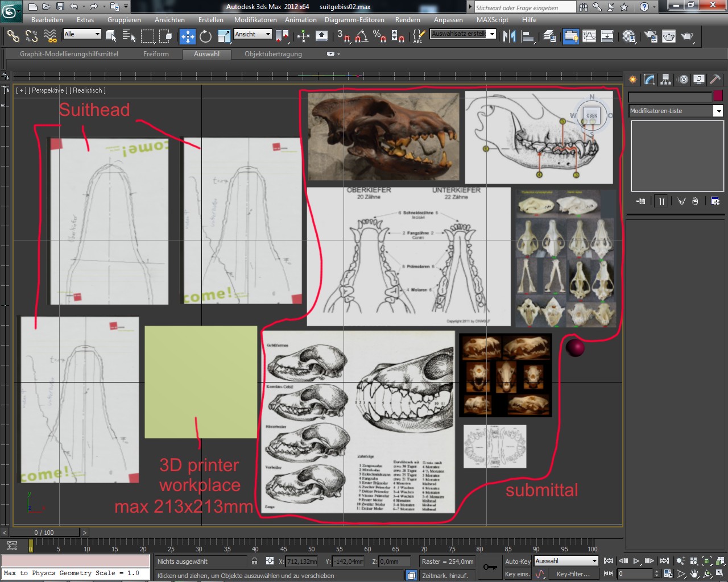728x582 pixels.
Task: Toggle the Auto-Key animation mode
Action: point(517,561)
